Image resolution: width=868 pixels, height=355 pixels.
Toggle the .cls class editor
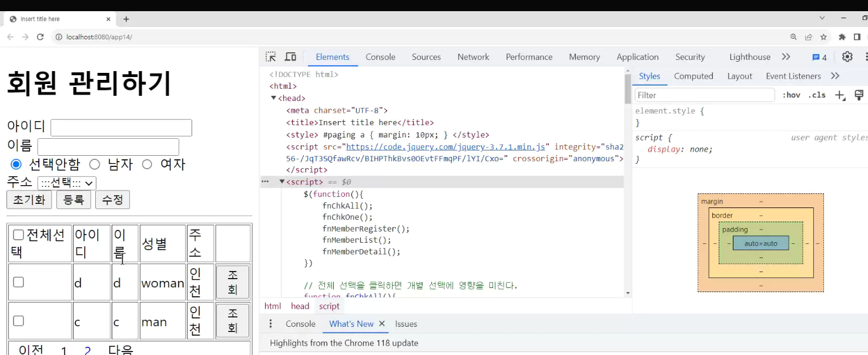pyautogui.click(x=817, y=95)
